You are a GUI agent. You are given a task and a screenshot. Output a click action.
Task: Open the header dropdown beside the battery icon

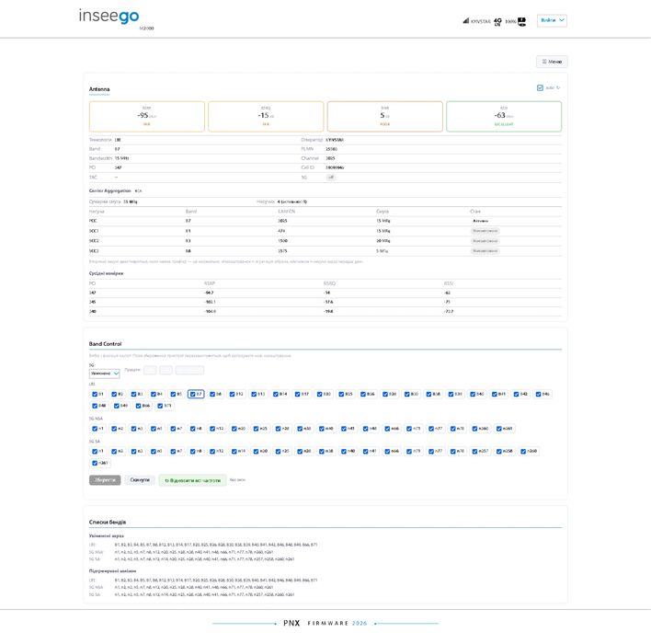pyautogui.click(x=552, y=20)
